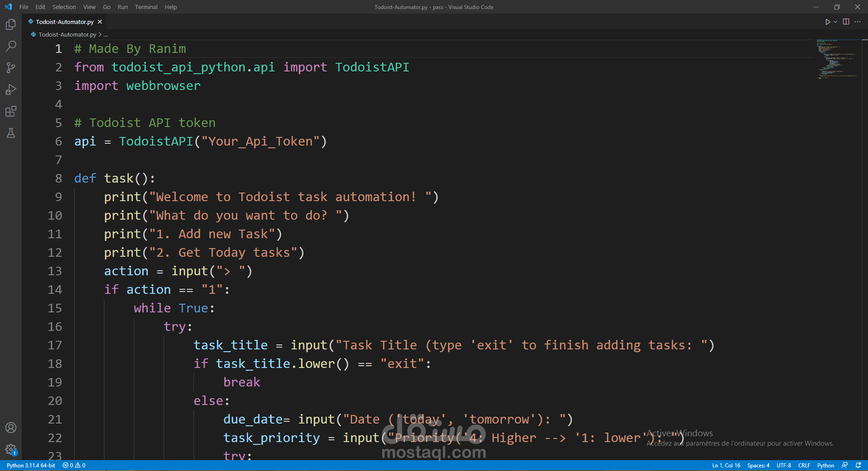The height and width of the screenshot is (471, 868).
Task: Select Python language mode in status bar
Action: (x=826, y=466)
